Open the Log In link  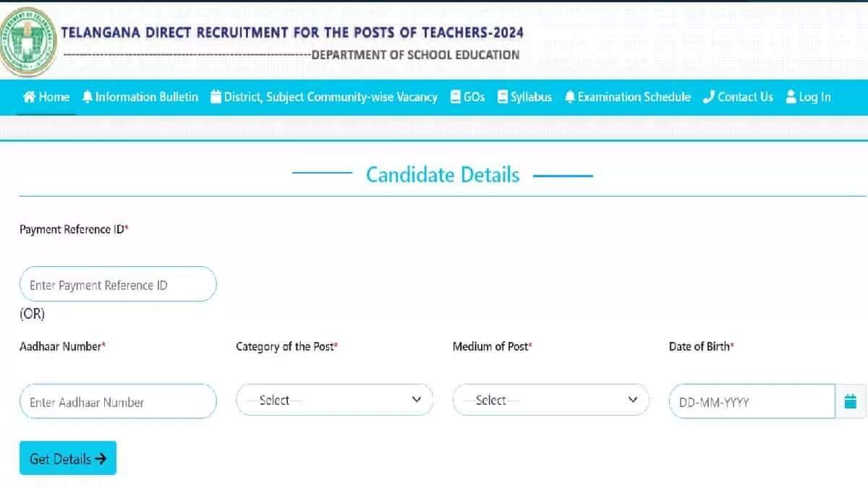click(x=814, y=97)
